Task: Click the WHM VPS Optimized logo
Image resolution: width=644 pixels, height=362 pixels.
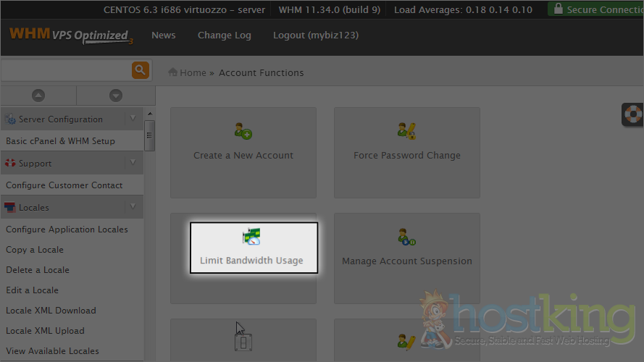Action: click(70, 35)
